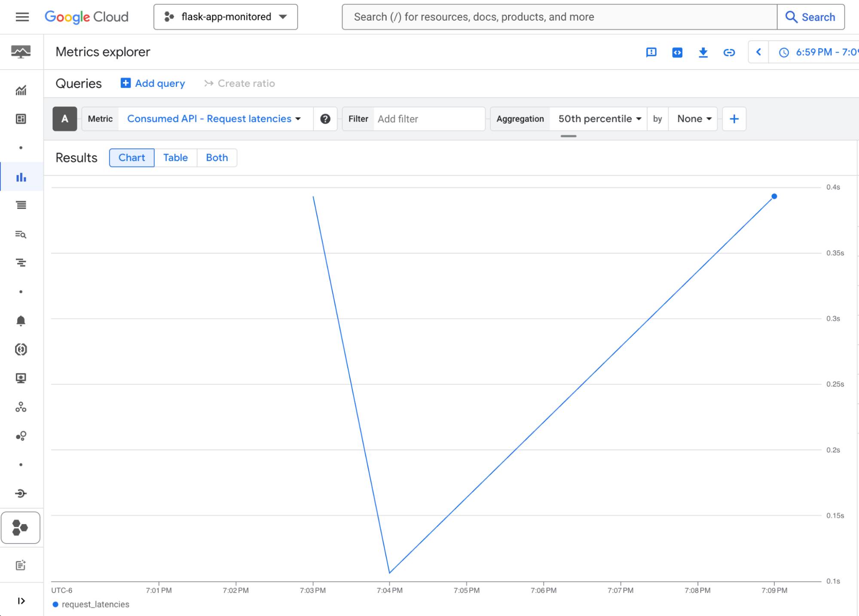Click the Create ratio link
The width and height of the screenshot is (859, 616).
239,83
